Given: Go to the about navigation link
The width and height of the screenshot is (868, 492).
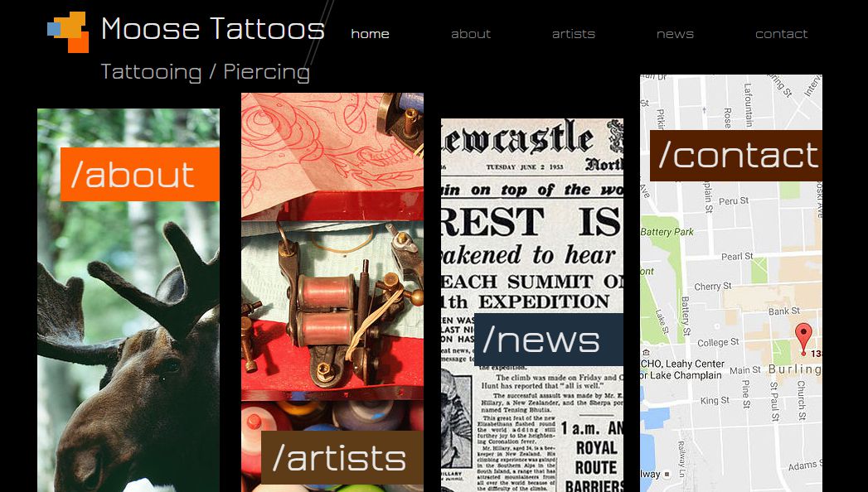Looking at the screenshot, I should click(471, 34).
